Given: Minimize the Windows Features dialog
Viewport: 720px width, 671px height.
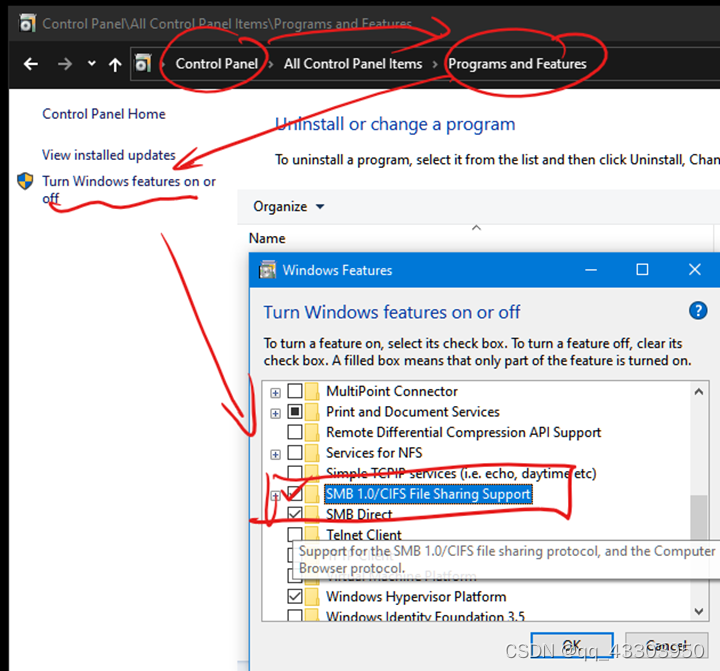Looking at the screenshot, I should (x=591, y=270).
